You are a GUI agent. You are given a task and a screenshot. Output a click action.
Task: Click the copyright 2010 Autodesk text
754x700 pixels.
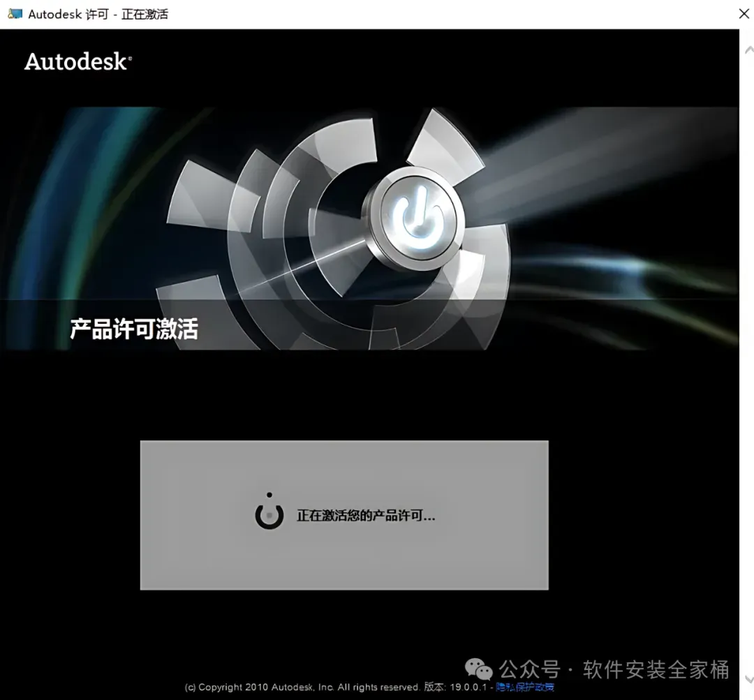coord(302,687)
